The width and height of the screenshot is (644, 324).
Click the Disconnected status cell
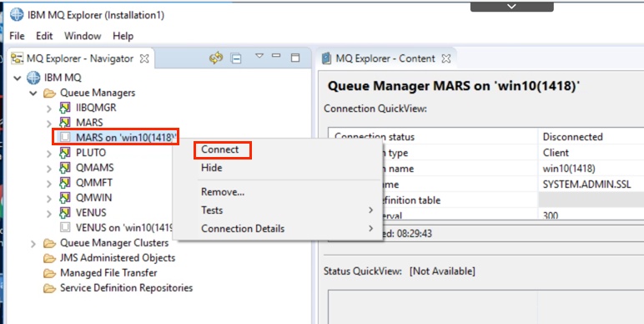(591, 136)
